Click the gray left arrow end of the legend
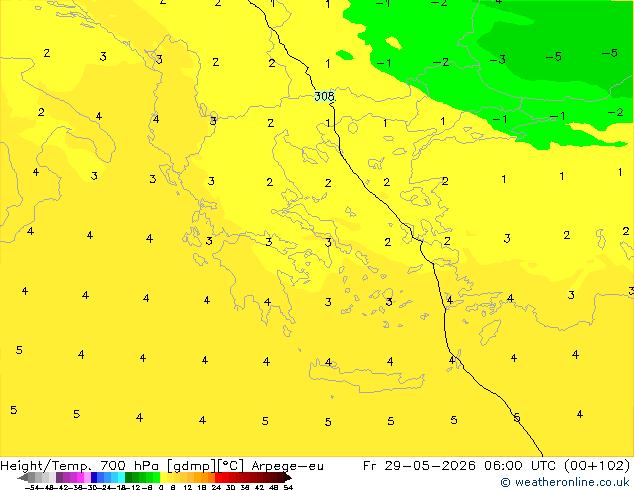Screen dimensions: 634x490 (x=23, y=478)
